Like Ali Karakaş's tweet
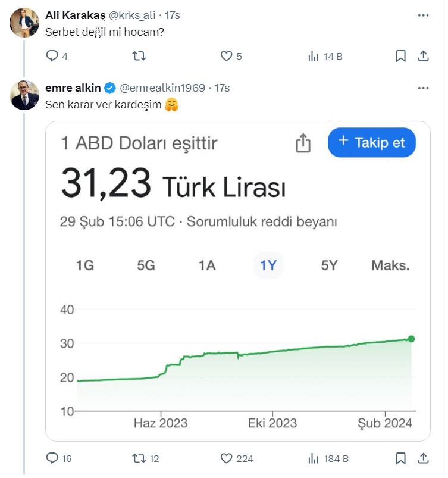 click(226, 56)
